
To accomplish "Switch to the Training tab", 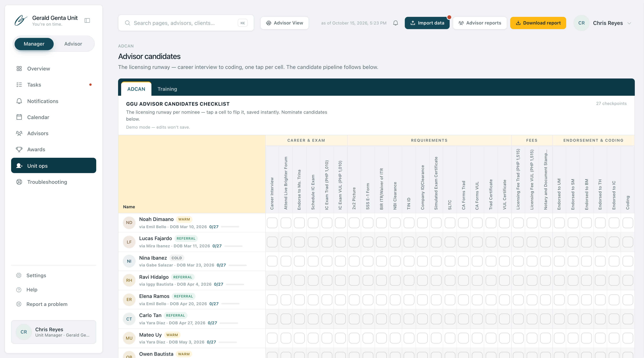I will tap(167, 89).
